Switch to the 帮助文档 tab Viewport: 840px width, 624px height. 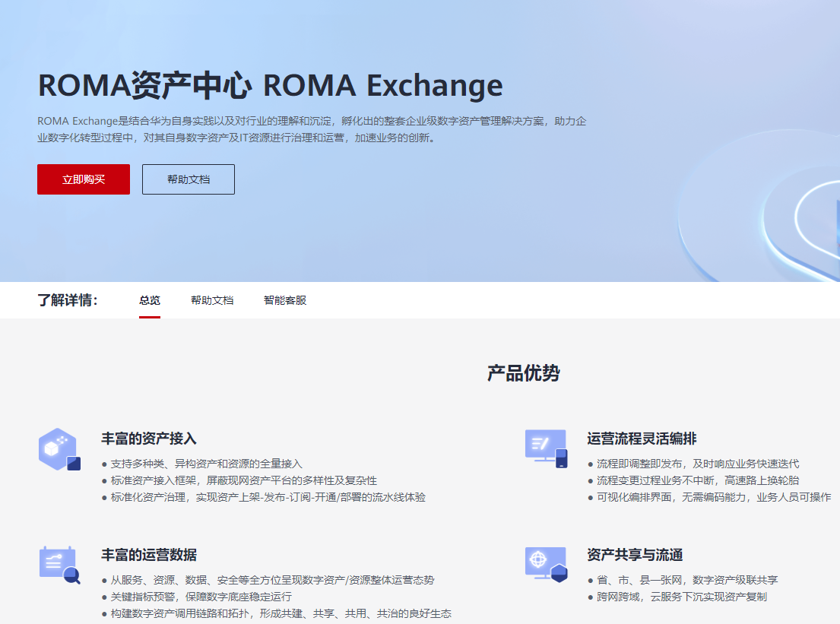pyautogui.click(x=212, y=300)
